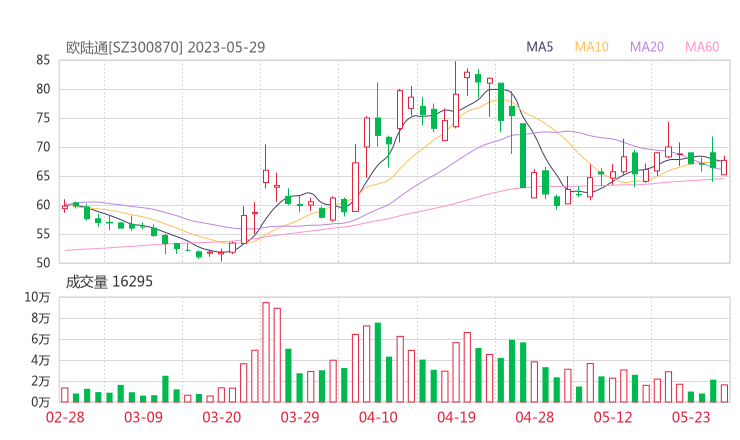Viewport: 740px width, 440px height.
Task: Click the 65 price axis label
Action: coord(43,176)
